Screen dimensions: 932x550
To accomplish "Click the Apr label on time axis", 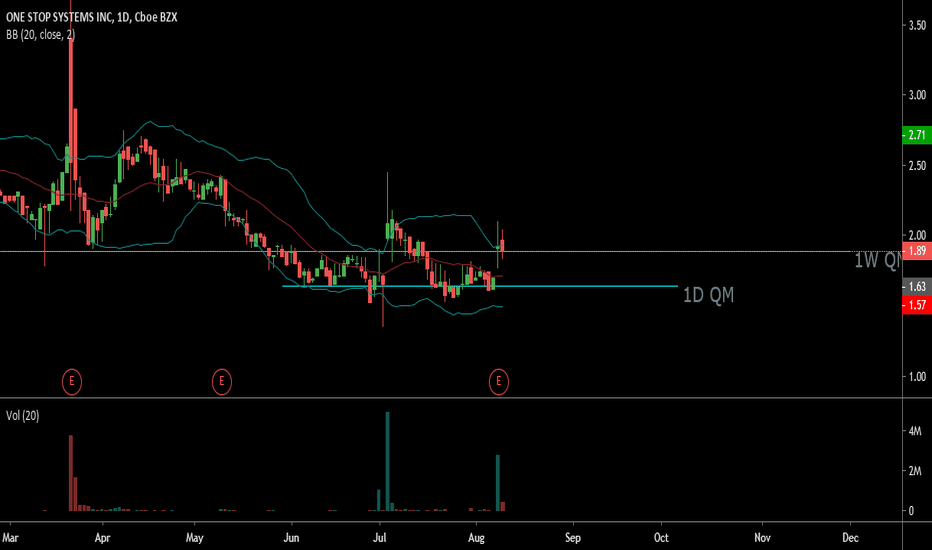I will [102, 538].
